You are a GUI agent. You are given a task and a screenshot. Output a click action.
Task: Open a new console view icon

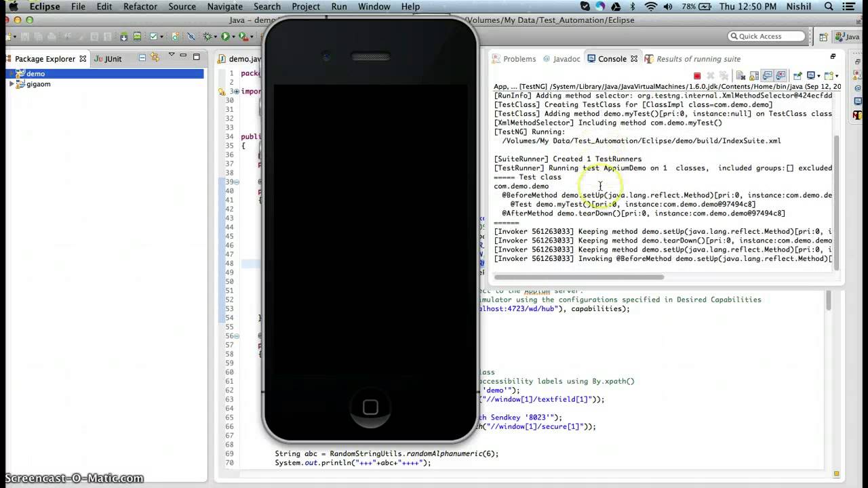tap(829, 76)
